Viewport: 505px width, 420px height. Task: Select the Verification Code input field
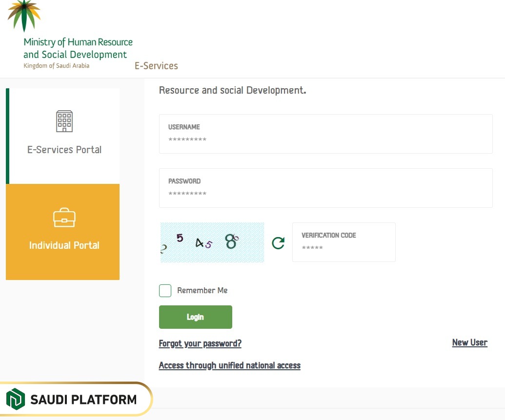click(343, 242)
